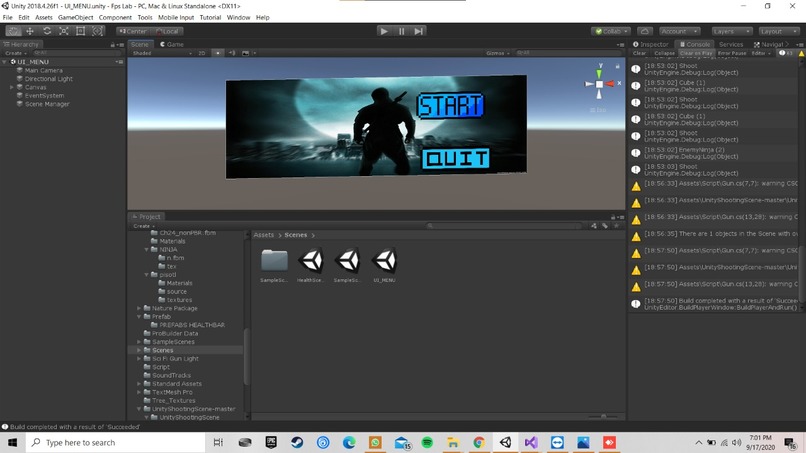Click Search by Label icon in Project

[605, 226]
